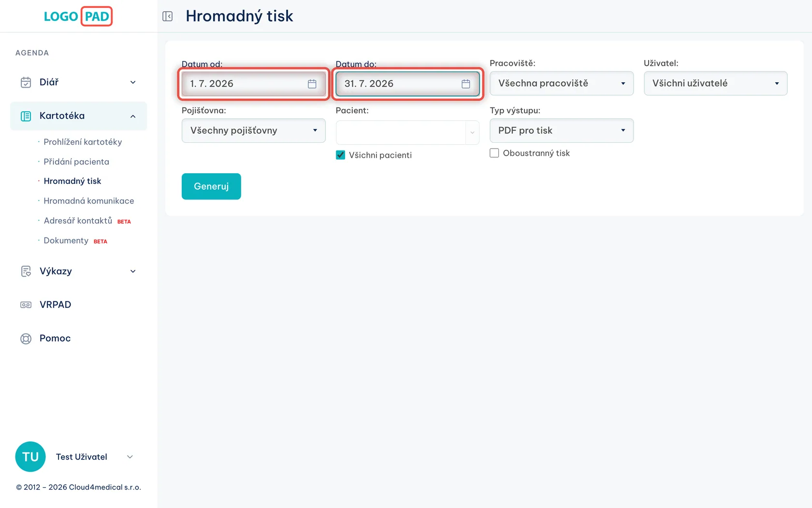
Task: Open the Pracoviště dropdown
Action: (562, 83)
